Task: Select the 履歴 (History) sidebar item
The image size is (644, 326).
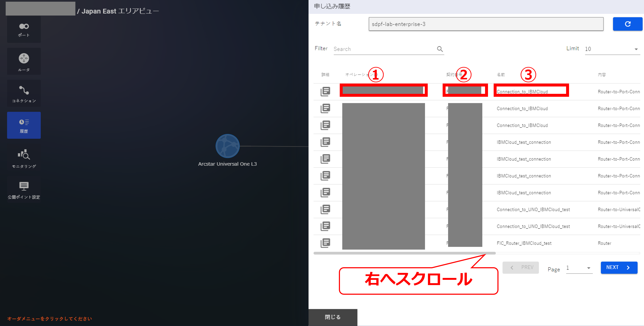Action: (x=24, y=125)
